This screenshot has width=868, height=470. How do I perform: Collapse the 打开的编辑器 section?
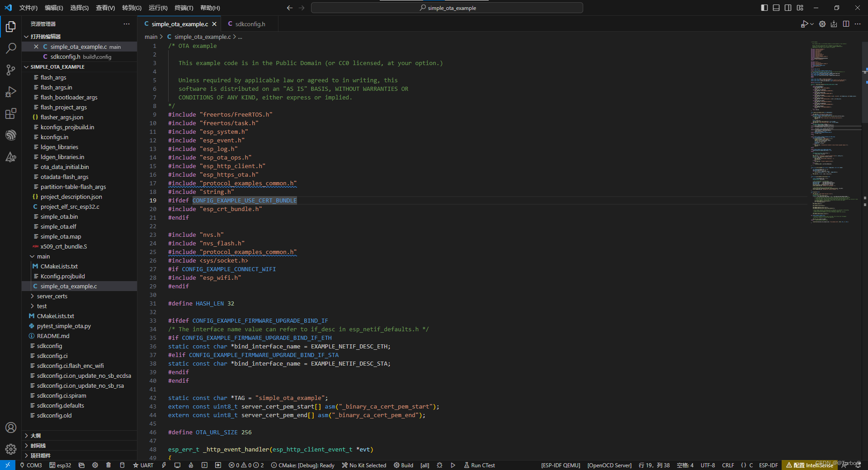pos(80,37)
